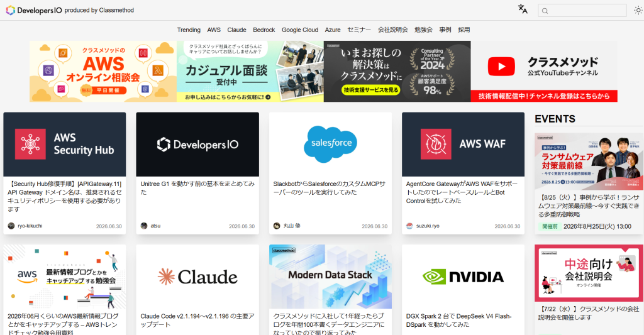Screen dimensions: 644x335
Task: Click the Salesforce cloud logo
Action: point(331,143)
